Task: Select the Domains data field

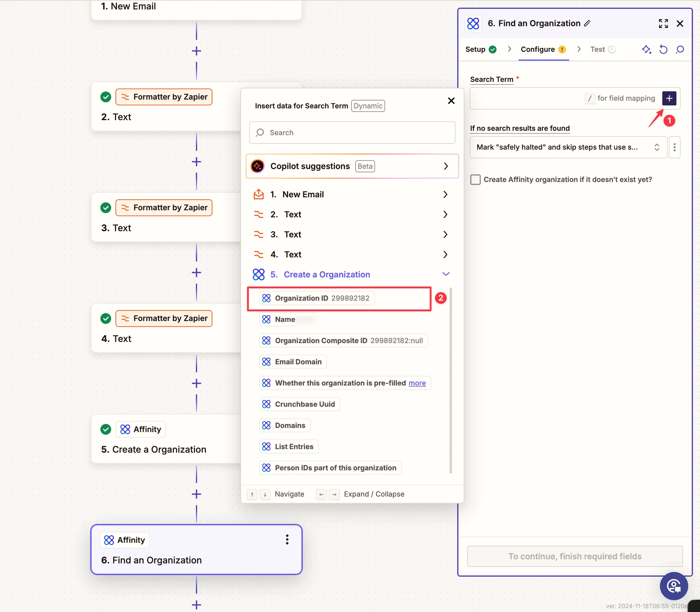Action: pyautogui.click(x=285, y=425)
